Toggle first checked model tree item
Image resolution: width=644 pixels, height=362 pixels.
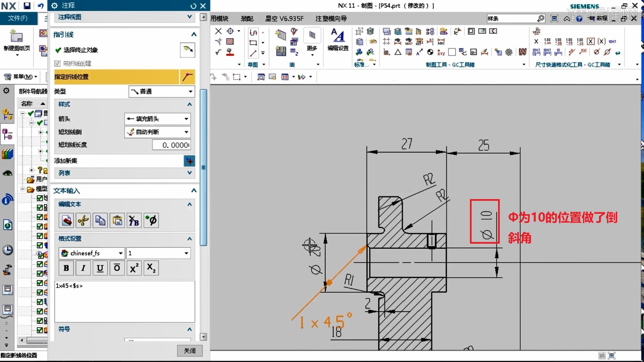tap(40, 198)
